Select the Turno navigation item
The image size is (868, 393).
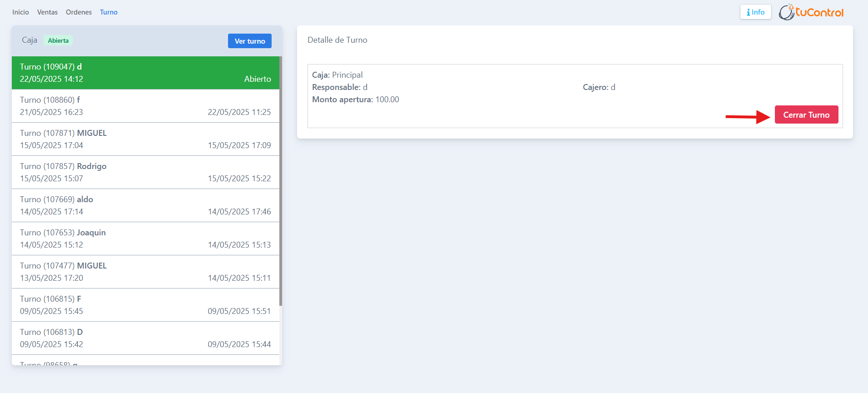click(109, 12)
